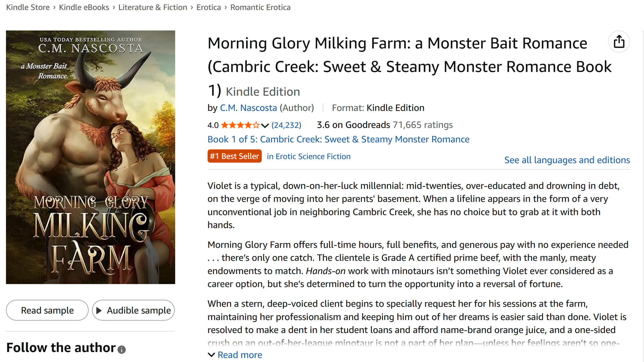This screenshot has height=362, width=644.
Task: Go to Kindle Store breadcrumb
Action: tap(28, 7)
